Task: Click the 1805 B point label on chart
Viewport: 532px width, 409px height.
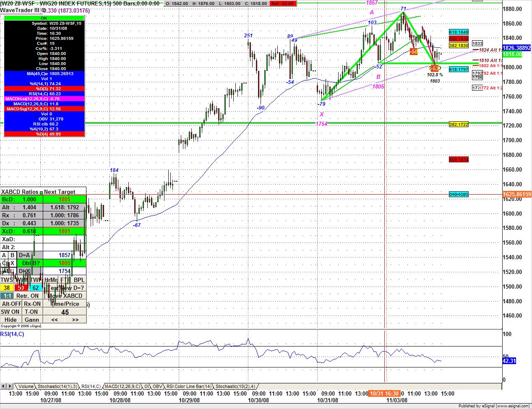Action: [378, 87]
